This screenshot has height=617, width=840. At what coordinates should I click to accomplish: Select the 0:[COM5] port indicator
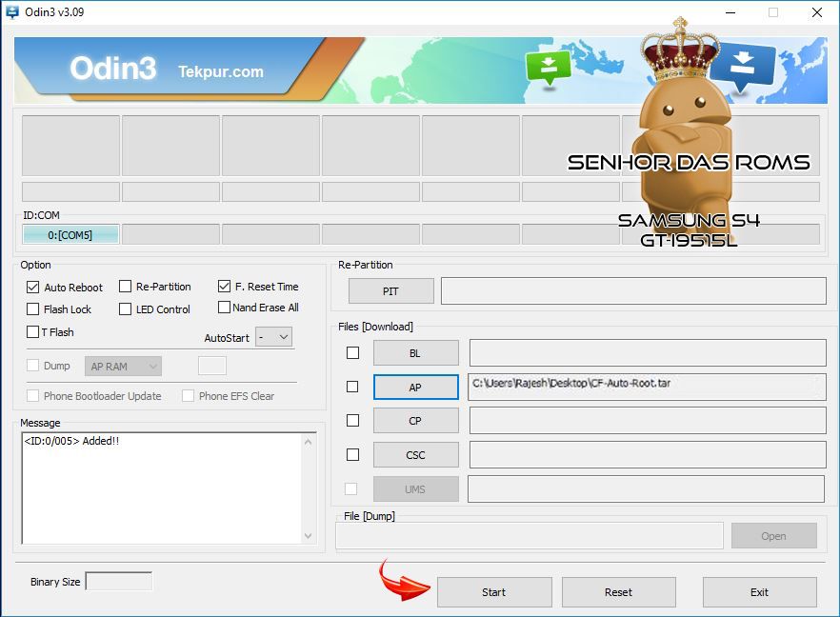(x=70, y=234)
